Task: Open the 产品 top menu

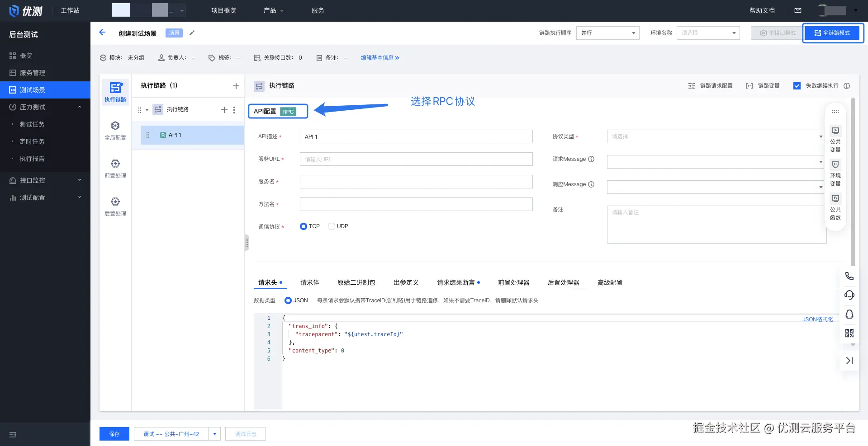Action: point(274,10)
